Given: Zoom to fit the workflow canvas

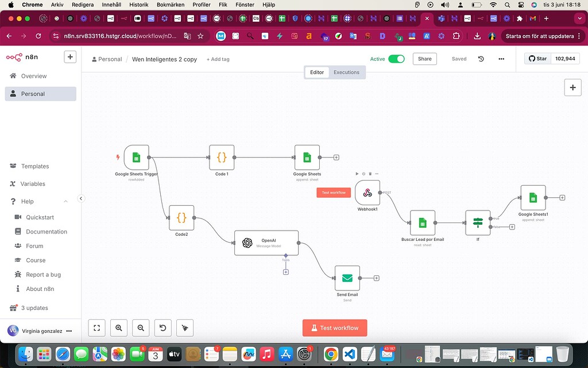Looking at the screenshot, I should 96,328.
